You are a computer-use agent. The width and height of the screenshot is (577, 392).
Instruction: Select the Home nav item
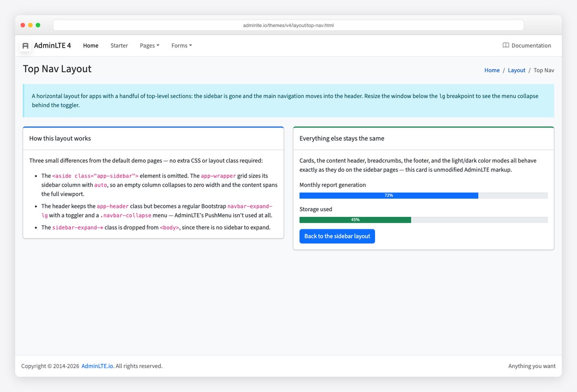(x=90, y=46)
